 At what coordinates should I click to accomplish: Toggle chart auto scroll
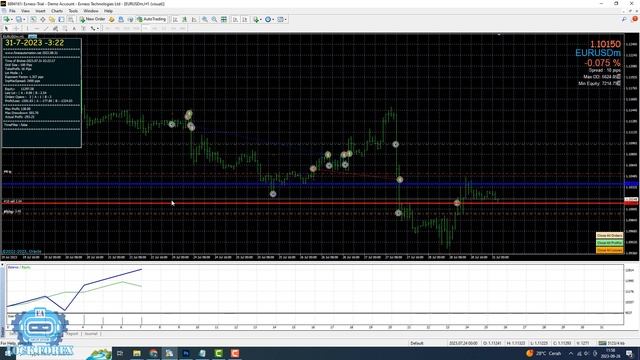coord(236,19)
